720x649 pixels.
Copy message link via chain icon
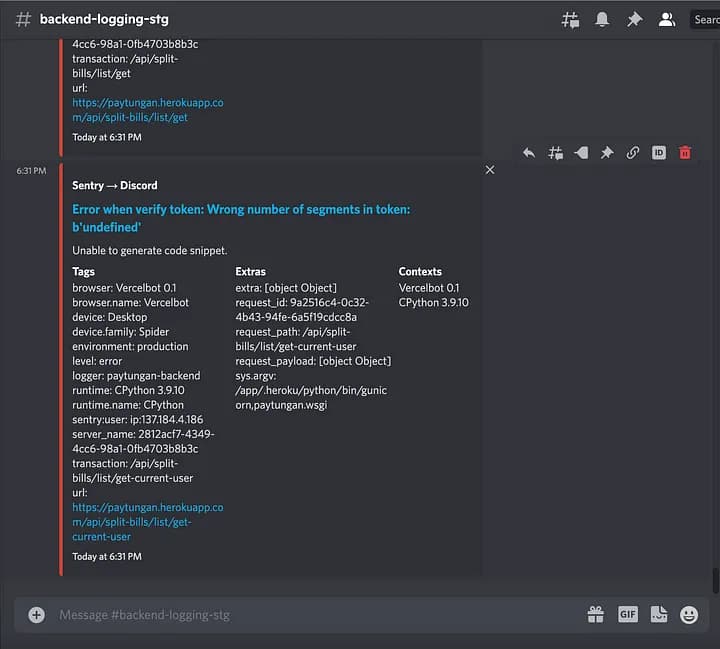(x=633, y=152)
